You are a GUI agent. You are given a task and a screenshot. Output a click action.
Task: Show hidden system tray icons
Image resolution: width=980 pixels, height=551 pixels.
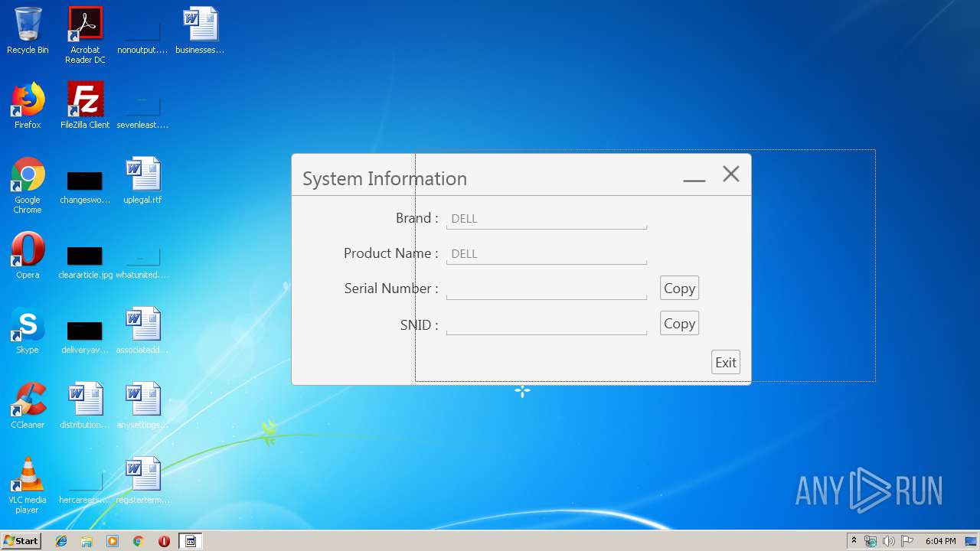pyautogui.click(x=854, y=541)
